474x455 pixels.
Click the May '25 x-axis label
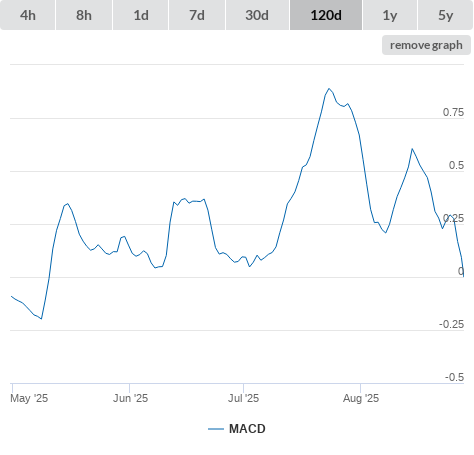click(29, 398)
